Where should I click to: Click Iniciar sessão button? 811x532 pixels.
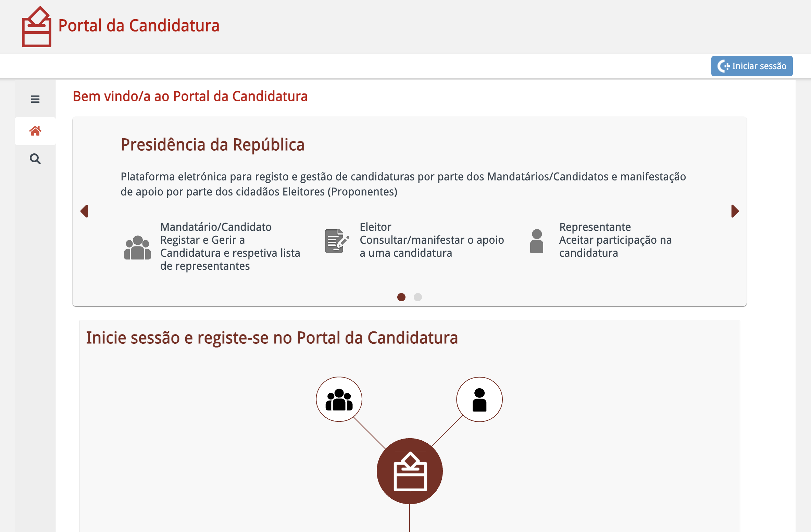point(752,66)
